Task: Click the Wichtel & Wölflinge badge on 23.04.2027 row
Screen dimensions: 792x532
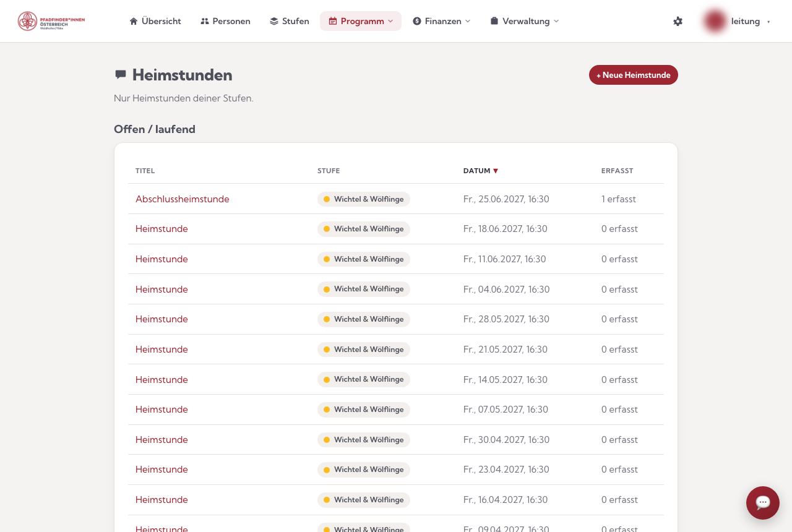Action: click(364, 470)
